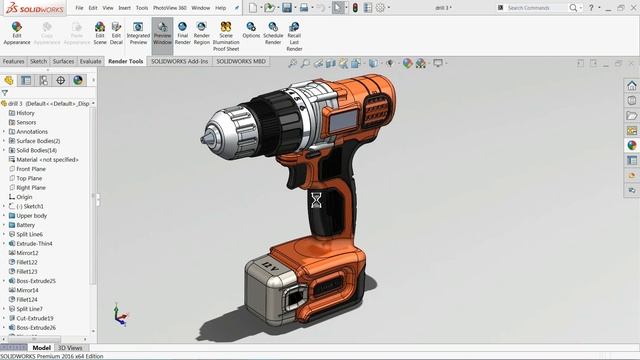
Task: Open Edit Decal tool
Action: (x=116, y=33)
